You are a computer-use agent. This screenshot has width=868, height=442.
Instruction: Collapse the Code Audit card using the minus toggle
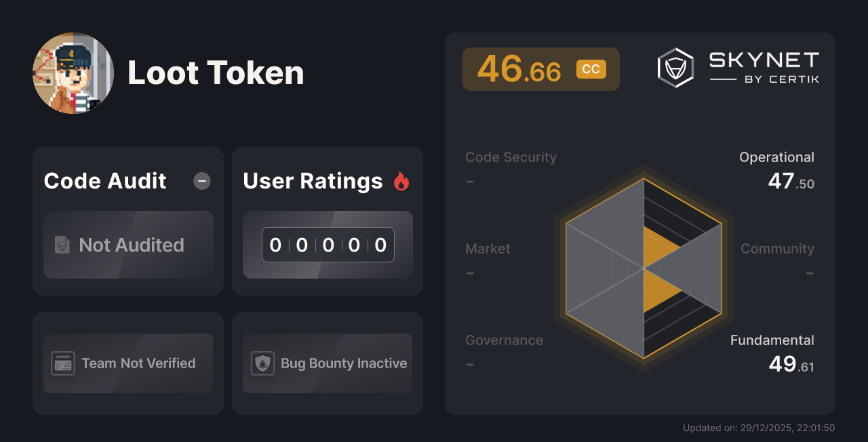(x=201, y=181)
